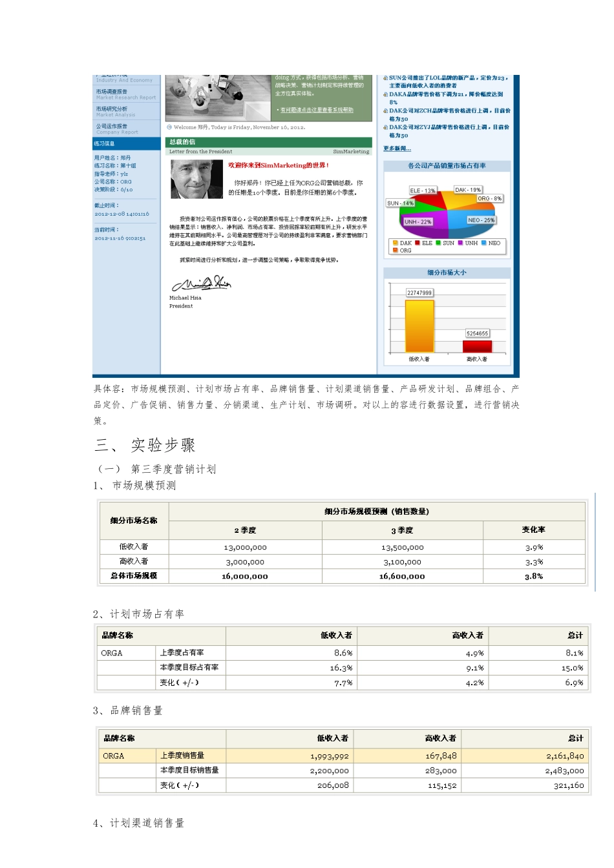The height and width of the screenshot is (868, 614).
Task: Click the bullet icon beside ZYJ news item
Action: pos(385,127)
